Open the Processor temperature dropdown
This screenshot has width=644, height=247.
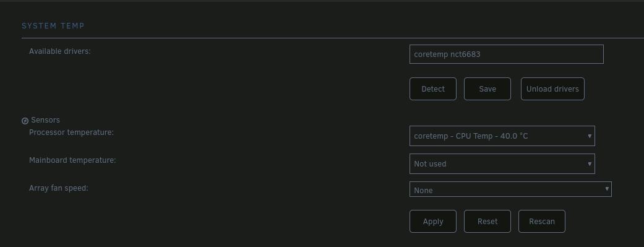502,136
